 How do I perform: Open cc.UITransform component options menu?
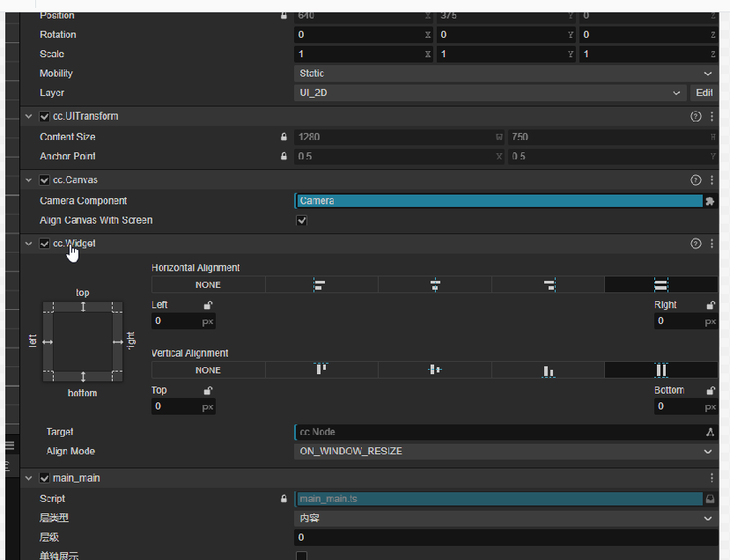(x=712, y=116)
